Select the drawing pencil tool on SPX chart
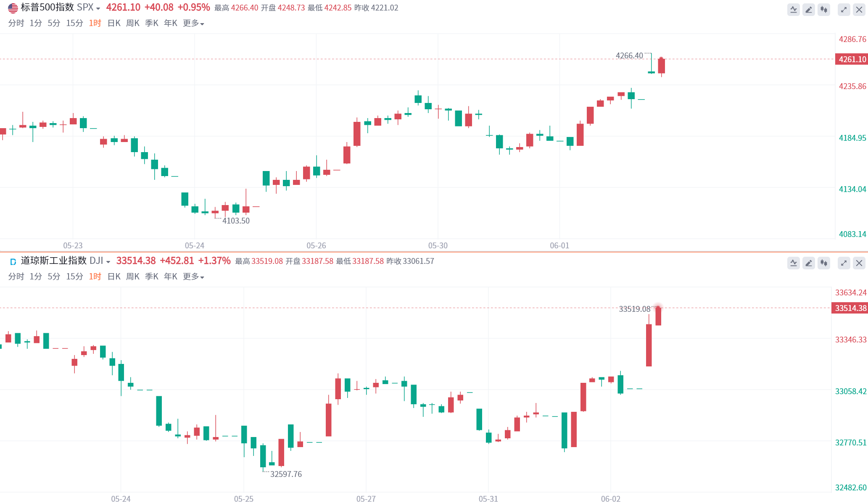 click(x=808, y=10)
